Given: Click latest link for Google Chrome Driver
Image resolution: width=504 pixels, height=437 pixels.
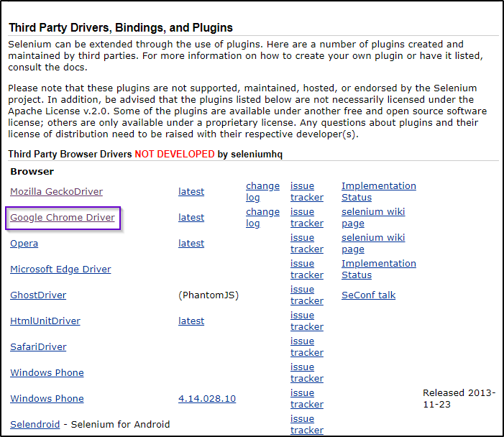Looking at the screenshot, I should (191, 218).
